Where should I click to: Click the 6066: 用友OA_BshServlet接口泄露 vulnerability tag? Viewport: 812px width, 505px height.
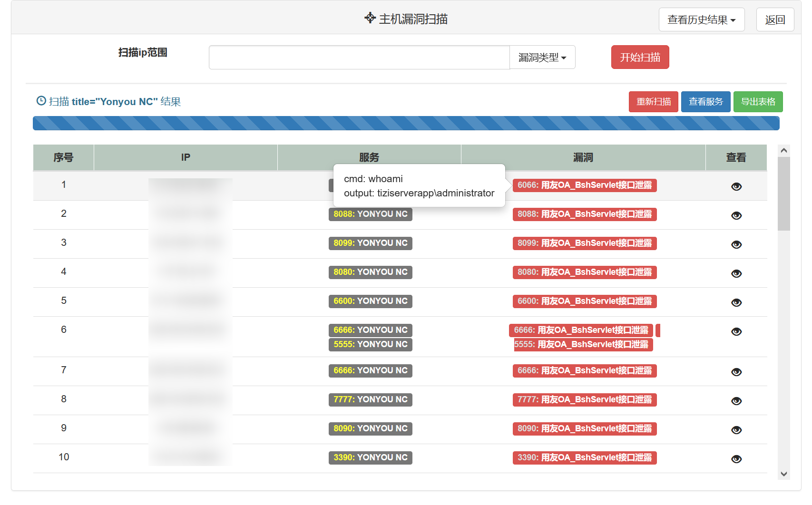(x=585, y=185)
